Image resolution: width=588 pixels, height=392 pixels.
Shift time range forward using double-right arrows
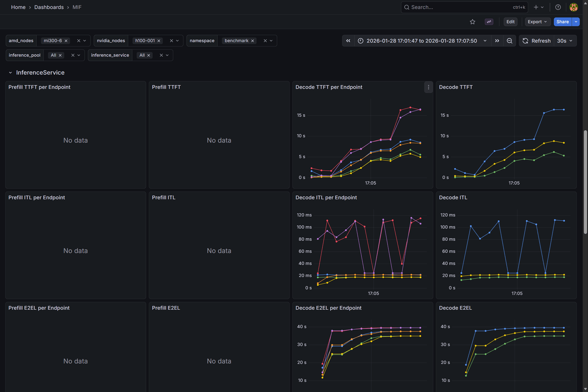click(x=497, y=41)
